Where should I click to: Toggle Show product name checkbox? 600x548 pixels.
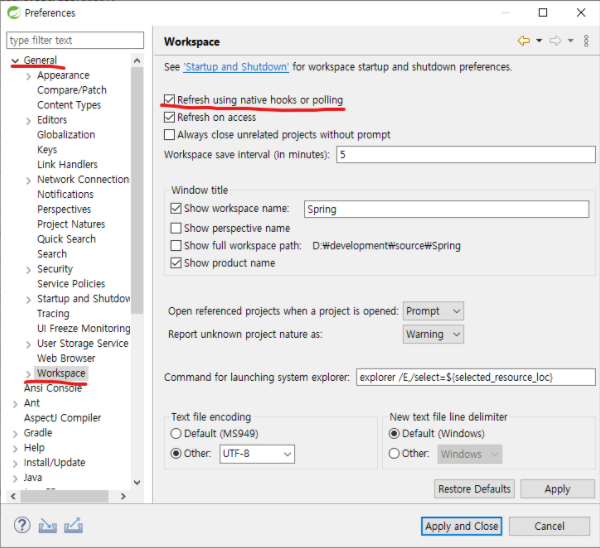176,263
